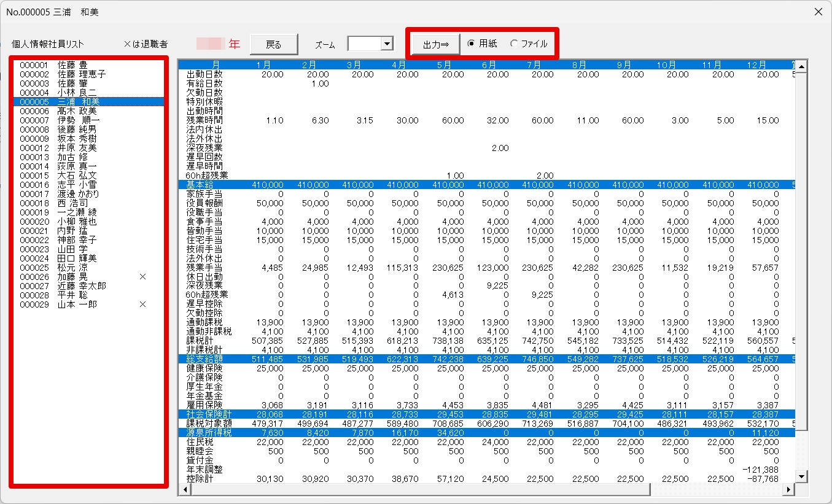This screenshot has height=504, width=832.
Task: Click the 出力⇒ button
Action: click(435, 44)
